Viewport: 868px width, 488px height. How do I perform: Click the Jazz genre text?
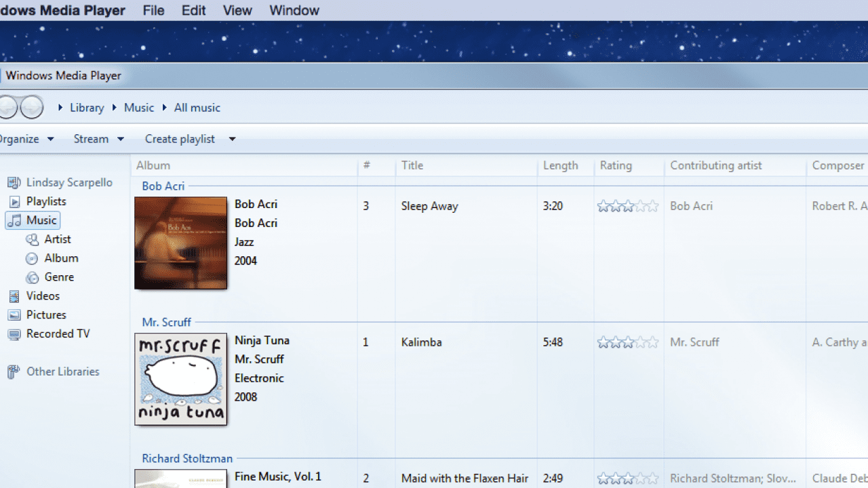pos(244,241)
